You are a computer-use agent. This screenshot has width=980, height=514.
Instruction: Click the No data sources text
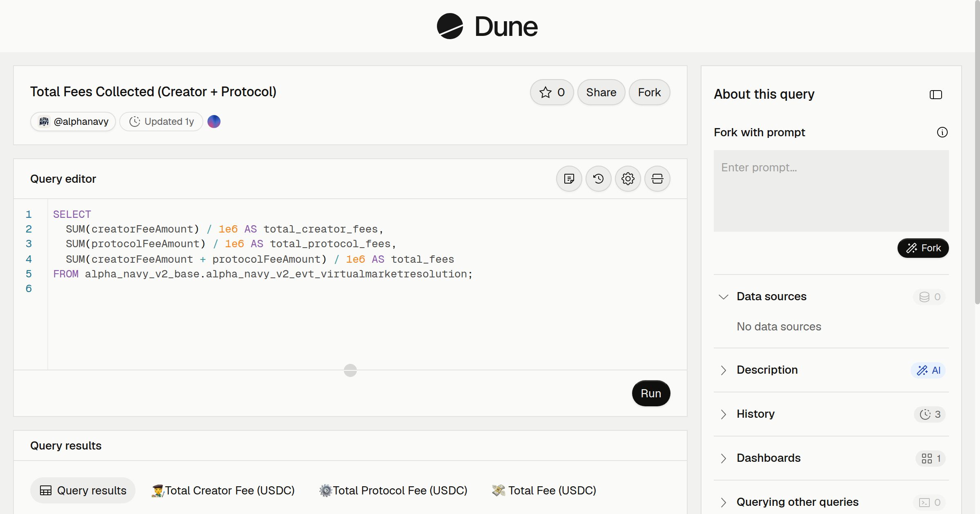(x=779, y=326)
